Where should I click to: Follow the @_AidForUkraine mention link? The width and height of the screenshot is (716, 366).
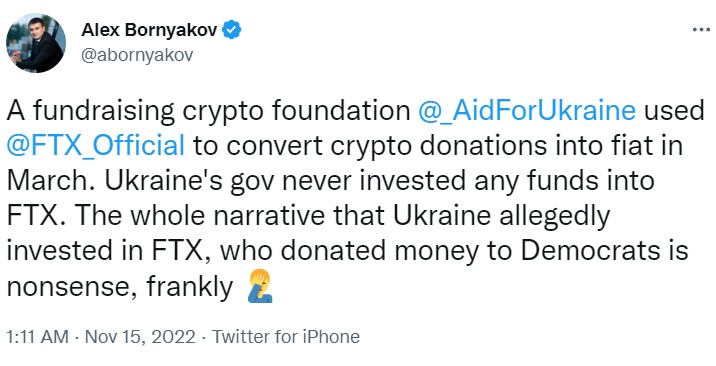pyautogui.click(x=526, y=111)
